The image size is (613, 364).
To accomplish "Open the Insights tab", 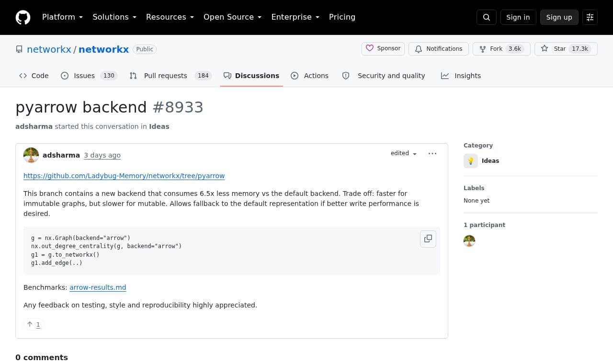I will (x=461, y=76).
